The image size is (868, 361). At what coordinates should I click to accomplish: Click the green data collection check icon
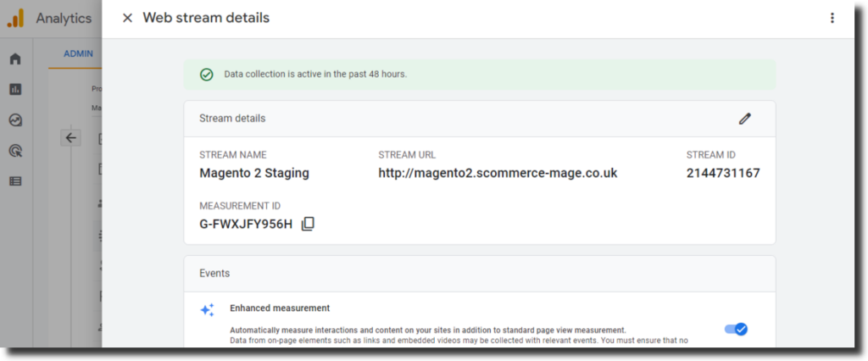[207, 75]
